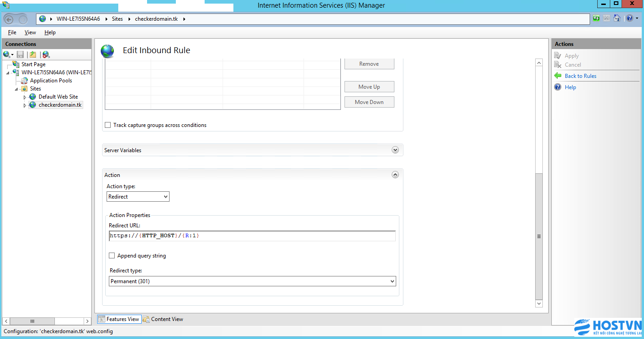Click the gray Stop icon in toolbar

(607, 18)
